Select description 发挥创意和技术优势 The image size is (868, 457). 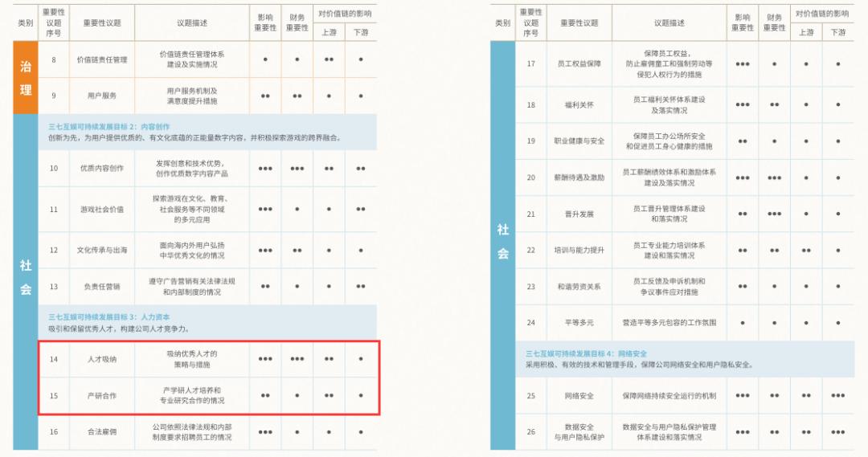click(x=192, y=168)
